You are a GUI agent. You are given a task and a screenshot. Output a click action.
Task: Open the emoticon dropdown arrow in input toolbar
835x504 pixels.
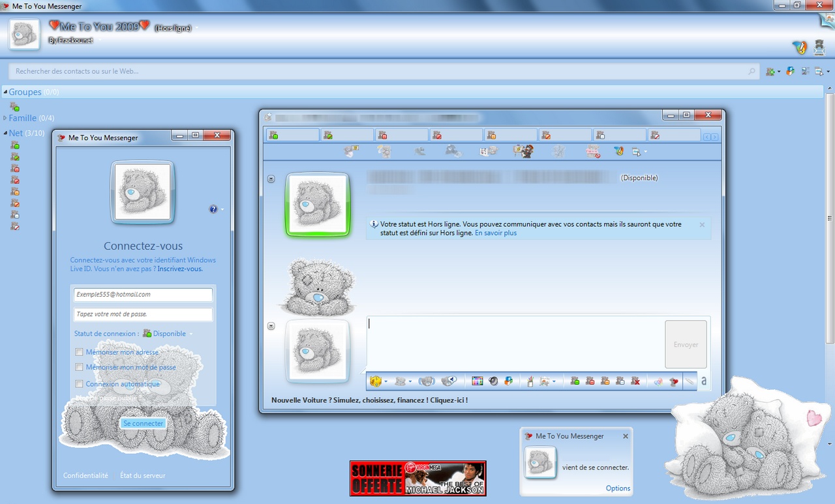pyautogui.click(x=386, y=381)
